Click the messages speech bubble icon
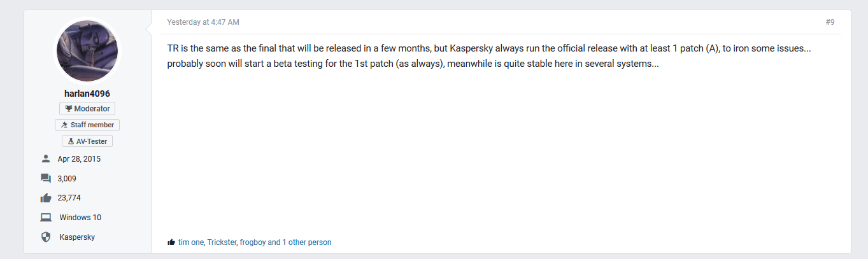The image size is (868, 259). tap(45, 179)
